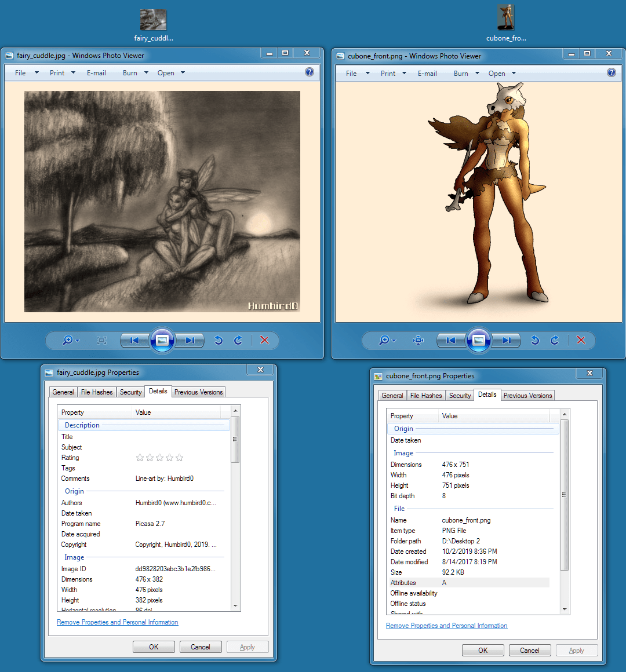Click Remove Properties link in cubone_front Properties
The width and height of the screenshot is (626, 672).
click(446, 626)
